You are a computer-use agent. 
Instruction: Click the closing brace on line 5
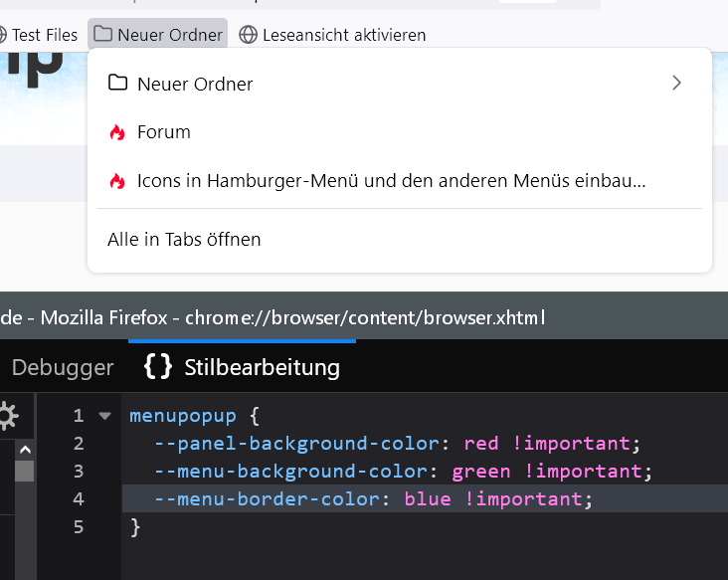(135, 526)
